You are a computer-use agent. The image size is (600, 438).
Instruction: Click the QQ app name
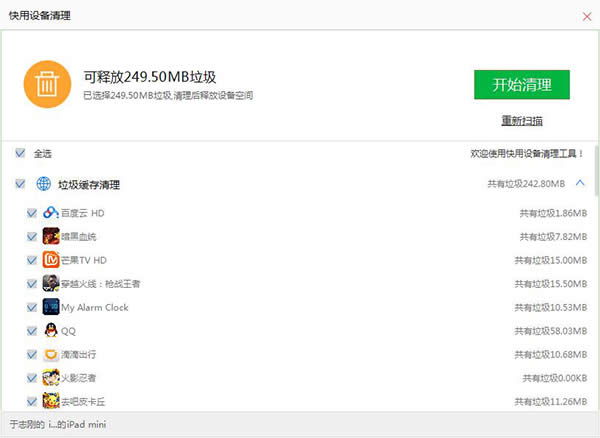pos(68,331)
